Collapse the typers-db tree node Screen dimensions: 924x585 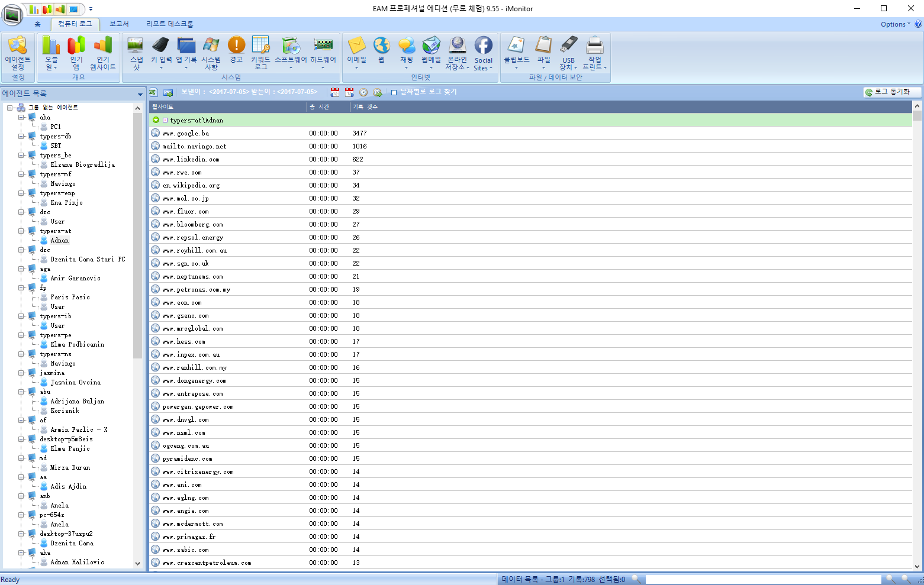pyautogui.click(x=21, y=136)
